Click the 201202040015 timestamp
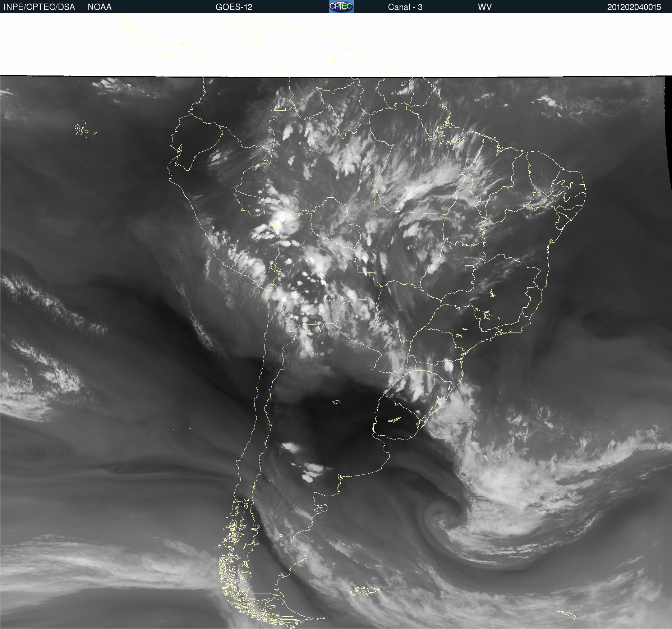This screenshot has height=629, width=672. [634, 7]
